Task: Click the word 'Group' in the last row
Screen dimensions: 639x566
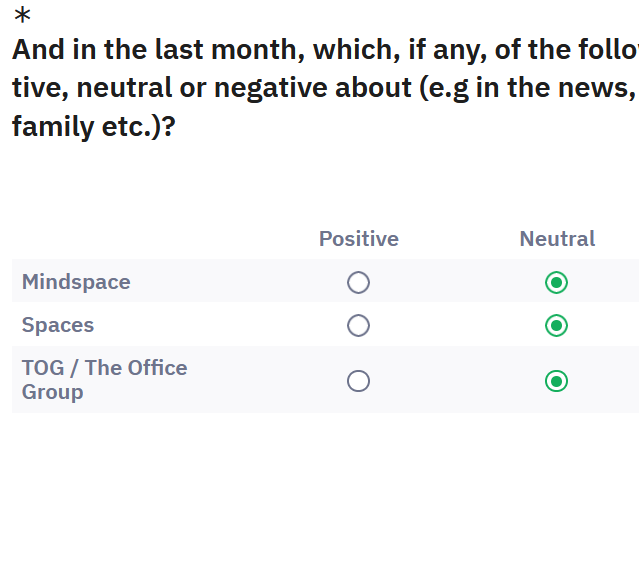Action: (x=52, y=392)
